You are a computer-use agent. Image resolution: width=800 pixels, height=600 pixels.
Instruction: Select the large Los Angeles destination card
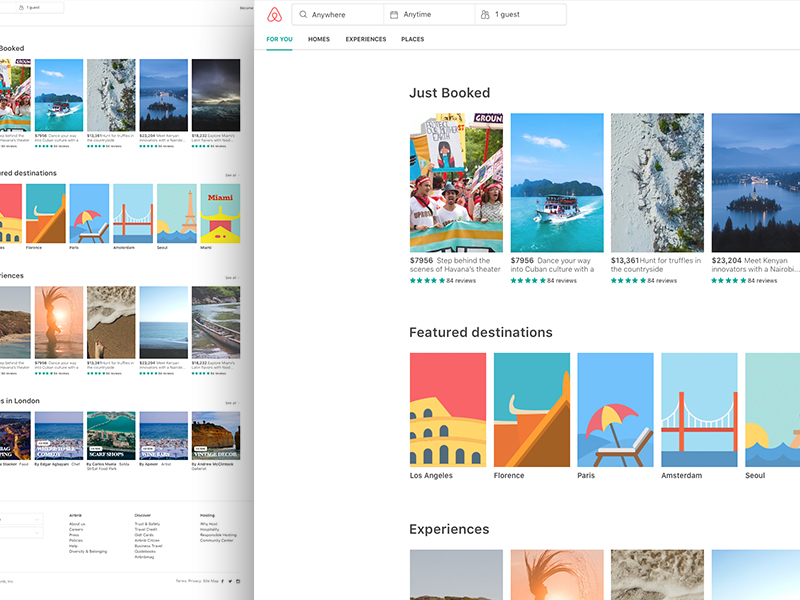coord(448,410)
